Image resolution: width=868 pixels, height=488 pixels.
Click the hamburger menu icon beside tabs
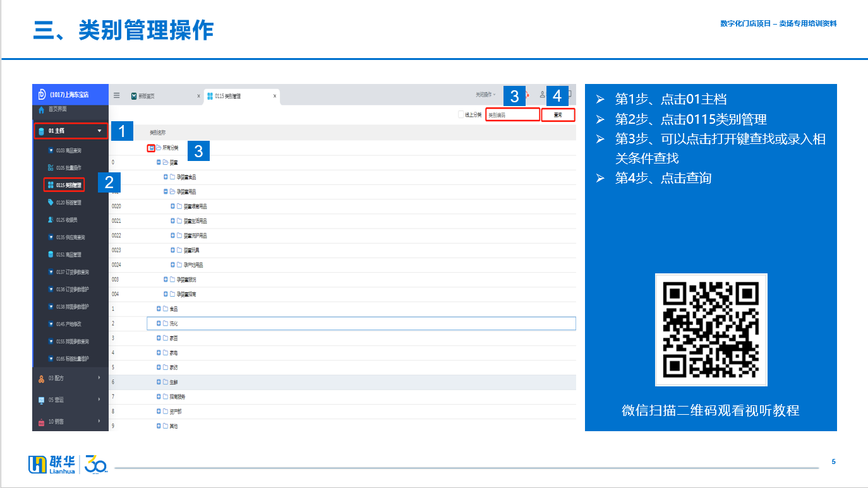click(x=116, y=96)
